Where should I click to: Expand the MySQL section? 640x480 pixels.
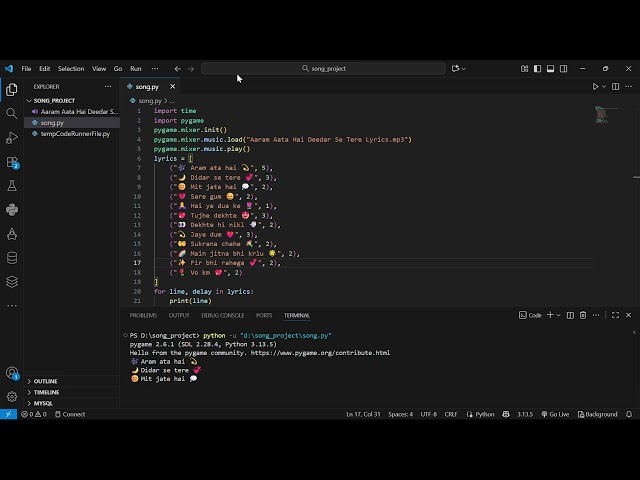tap(72, 403)
